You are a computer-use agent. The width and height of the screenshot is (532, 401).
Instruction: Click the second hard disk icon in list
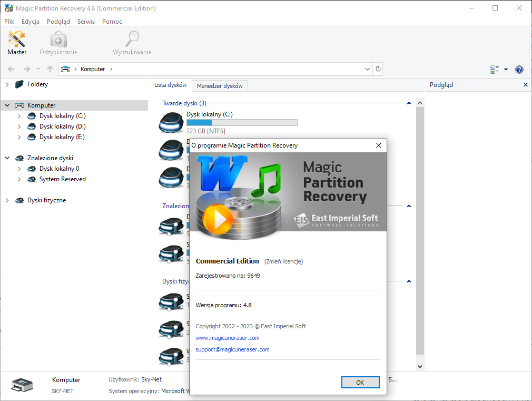coord(171,150)
